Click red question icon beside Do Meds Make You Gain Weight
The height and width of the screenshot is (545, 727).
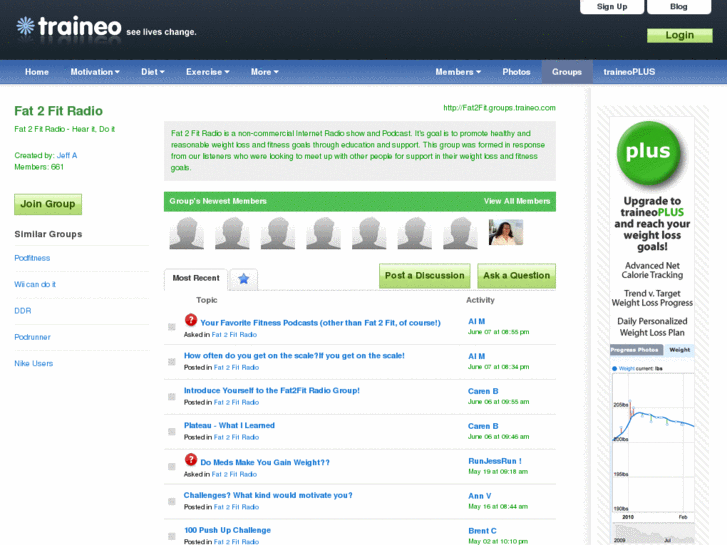pos(191,460)
